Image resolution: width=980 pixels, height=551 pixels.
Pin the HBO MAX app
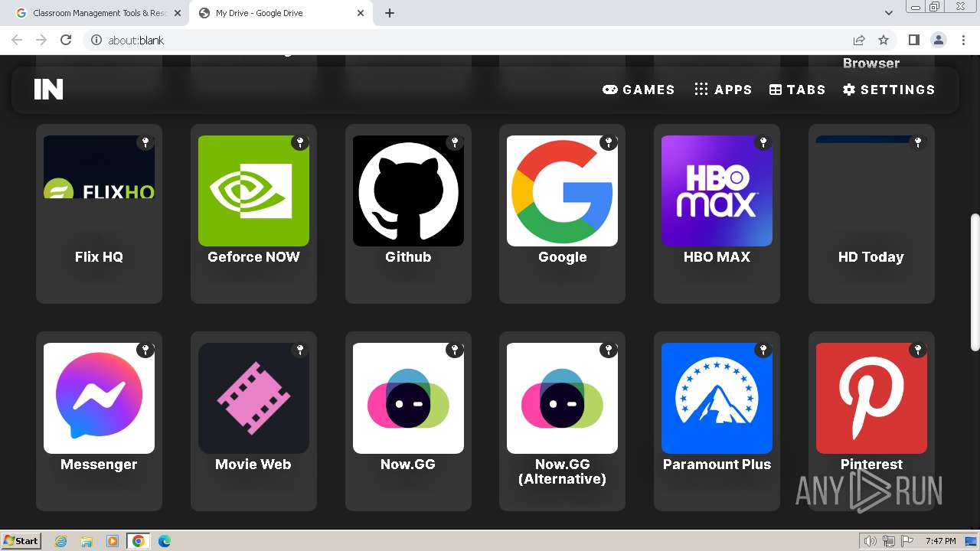coord(763,142)
